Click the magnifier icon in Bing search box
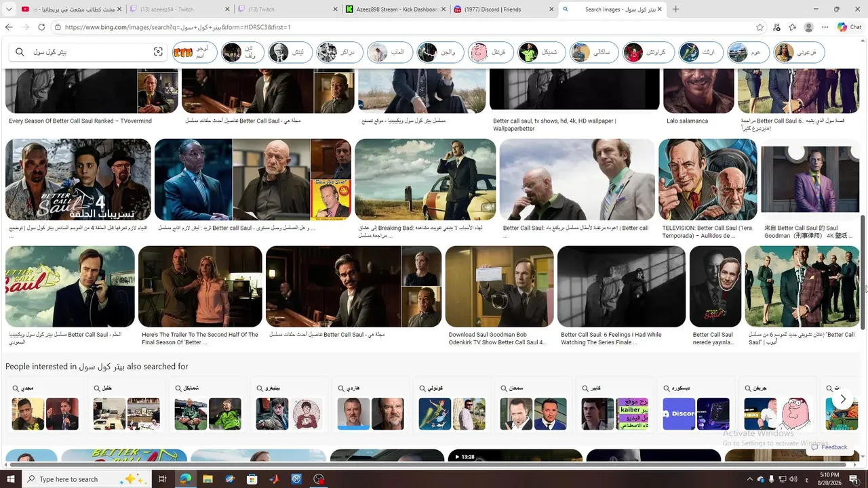The image size is (868, 488). [20, 52]
